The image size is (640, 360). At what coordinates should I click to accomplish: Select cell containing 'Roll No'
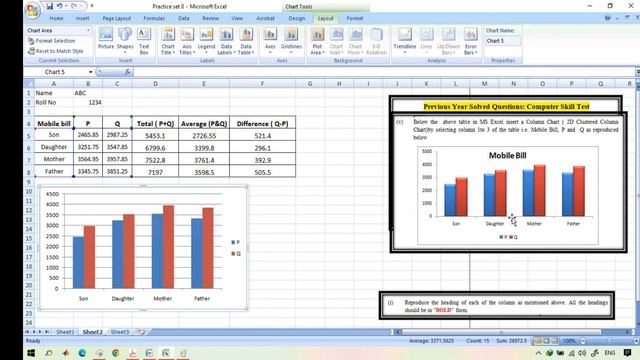(x=54, y=102)
